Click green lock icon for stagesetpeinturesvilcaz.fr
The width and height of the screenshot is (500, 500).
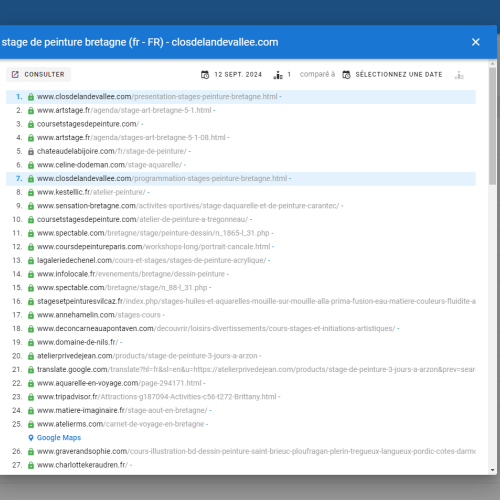[x=31, y=302]
